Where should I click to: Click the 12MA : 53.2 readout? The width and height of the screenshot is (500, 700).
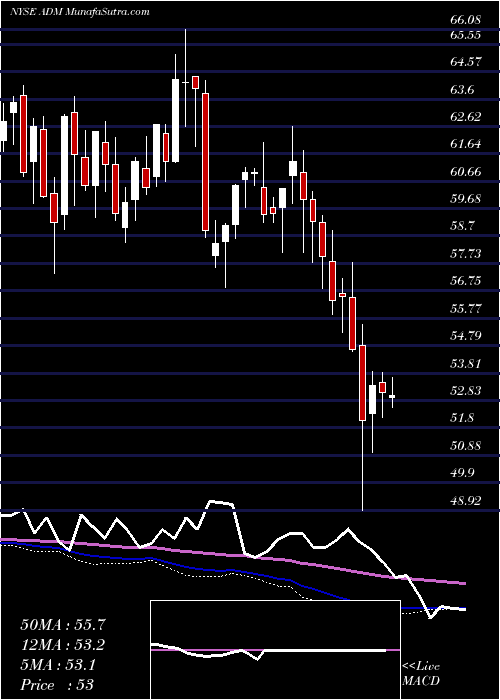(63, 645)
